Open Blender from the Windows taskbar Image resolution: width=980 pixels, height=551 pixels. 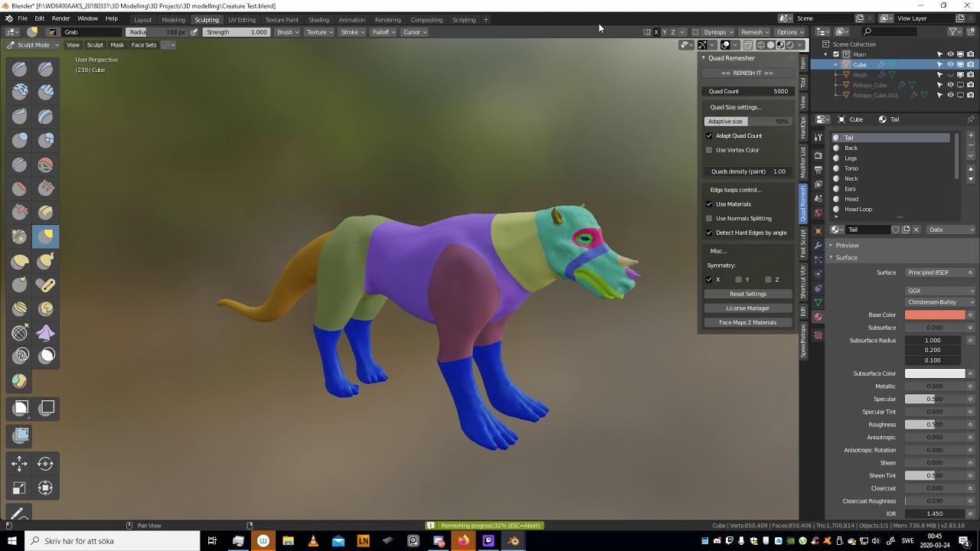point(514,541)
